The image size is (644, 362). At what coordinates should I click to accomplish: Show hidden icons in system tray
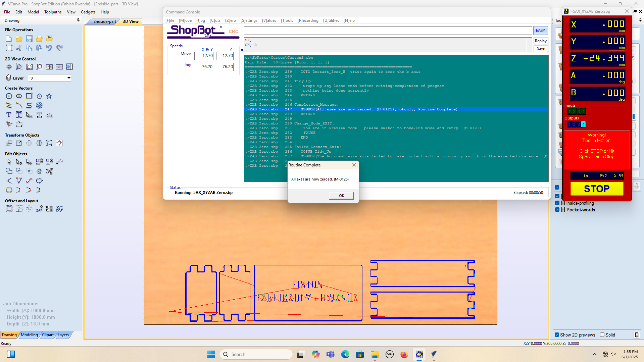tap(595, 354)
